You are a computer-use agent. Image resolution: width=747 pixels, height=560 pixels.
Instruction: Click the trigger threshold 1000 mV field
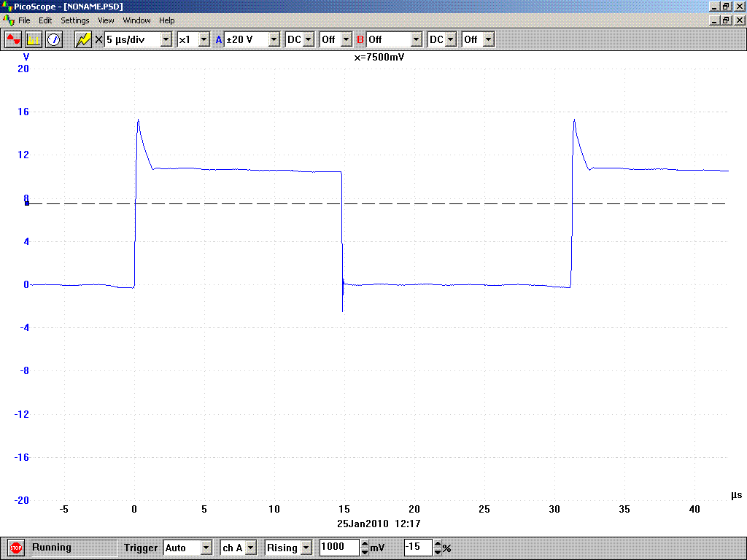point(339,547)
